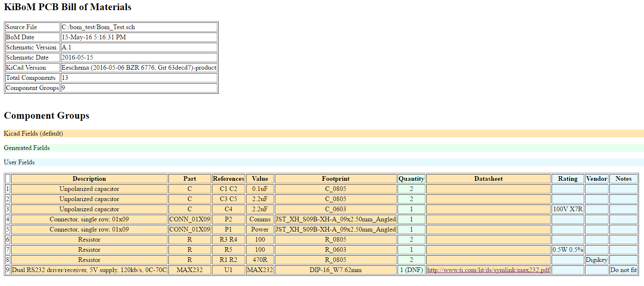Click the DIP-16_W7.62mm footprint cell
This screenshot has width=644, height=286.
coord(336,270)
